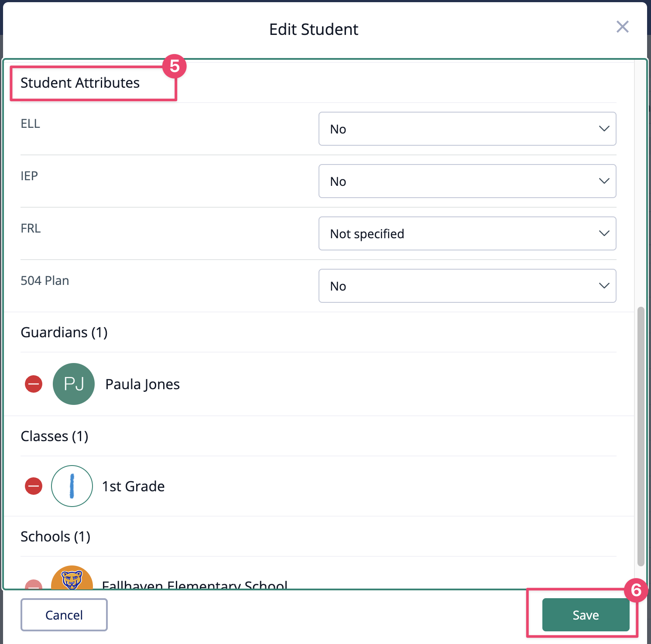
Task: Click the chevron arrow on the ELL field
Action: [604, 129]
